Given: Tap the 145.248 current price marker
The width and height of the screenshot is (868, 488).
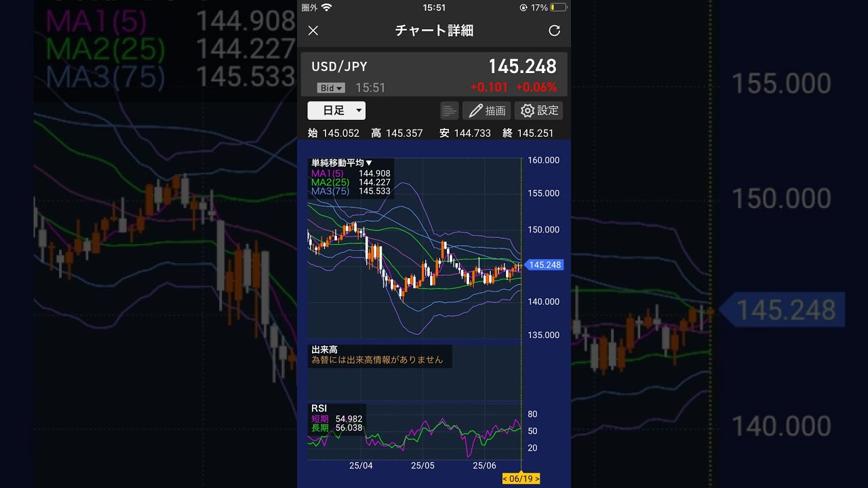Looking at the screenshot, I should click(x=544, y=265).
